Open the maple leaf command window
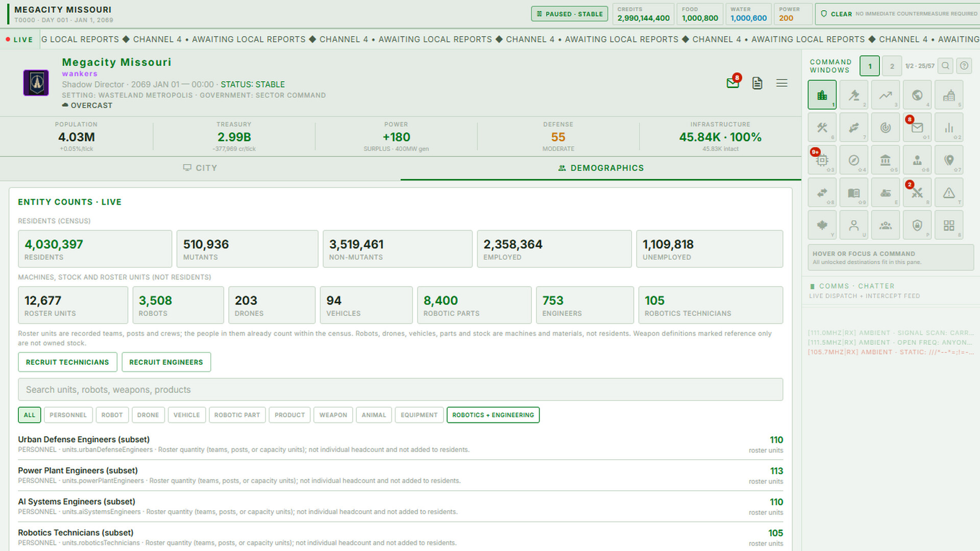Image resolution: width=980 pixels, height=551 pixels. click(822, 225)
